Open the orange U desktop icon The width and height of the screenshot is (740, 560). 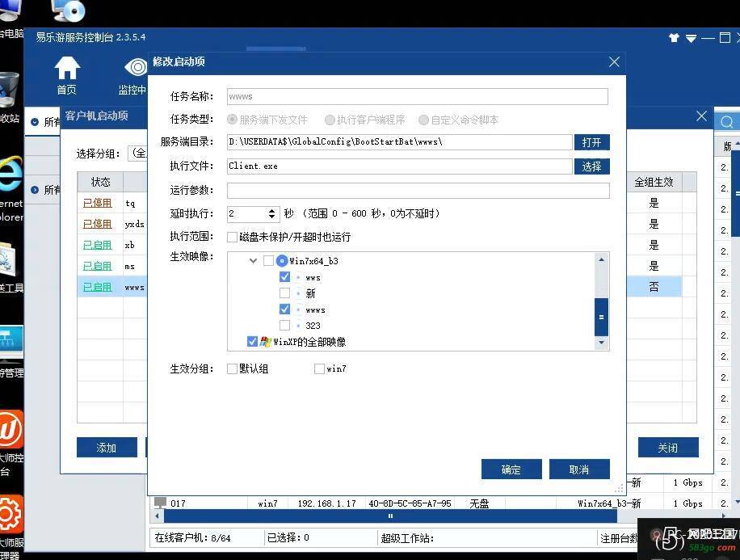pos(11,430)
